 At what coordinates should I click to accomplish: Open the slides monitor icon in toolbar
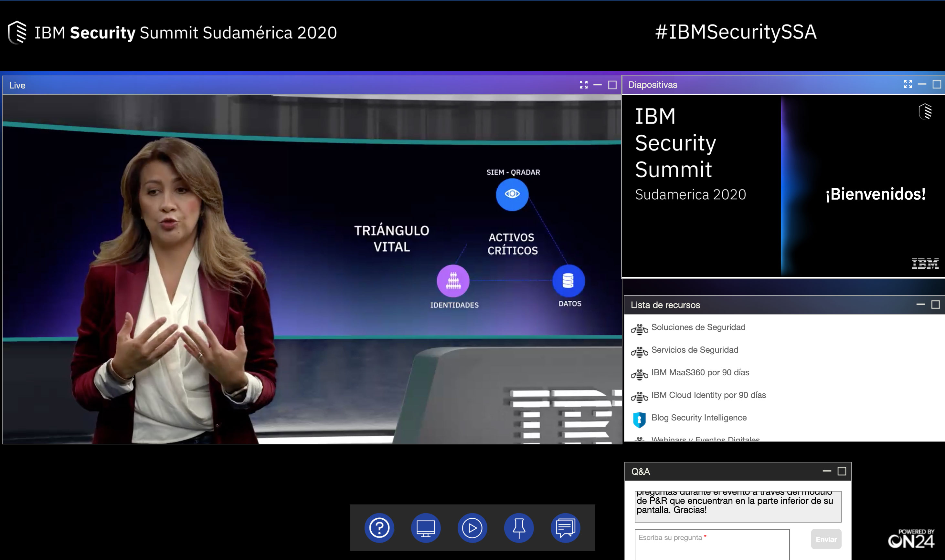click(x=426, y=528)
